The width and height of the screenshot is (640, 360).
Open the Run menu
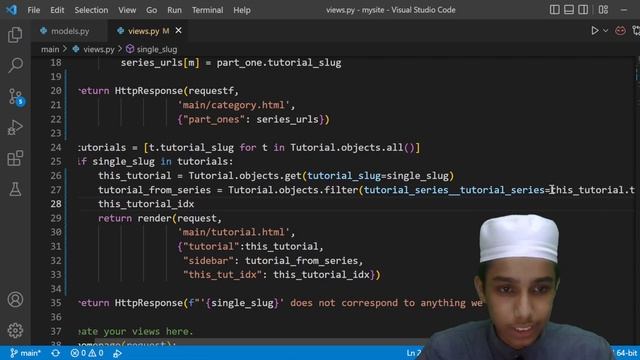[174, 10]
